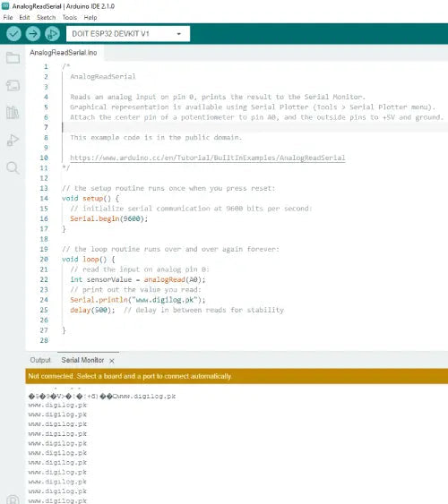Open the Search magnifier sidebar icon
448x504 pixels.
pos(13,167)
